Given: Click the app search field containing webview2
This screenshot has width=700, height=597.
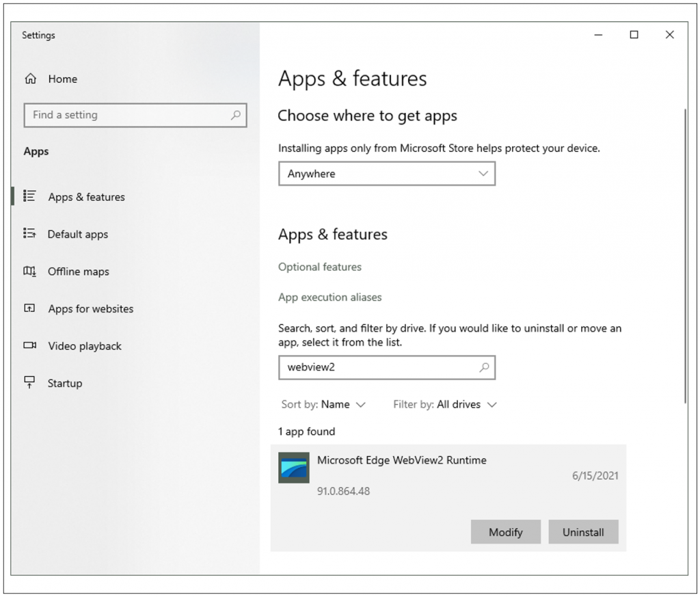Looking at the screenshot, I should (387, 367).
